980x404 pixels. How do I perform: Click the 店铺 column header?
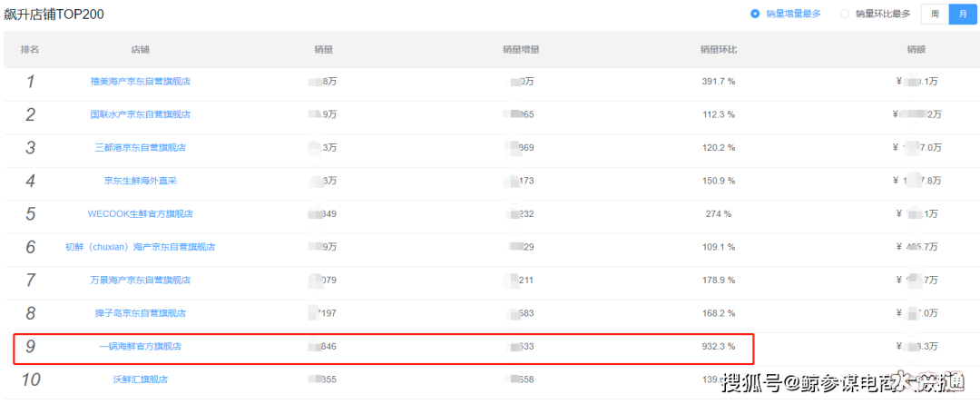(x=140, y=49)
